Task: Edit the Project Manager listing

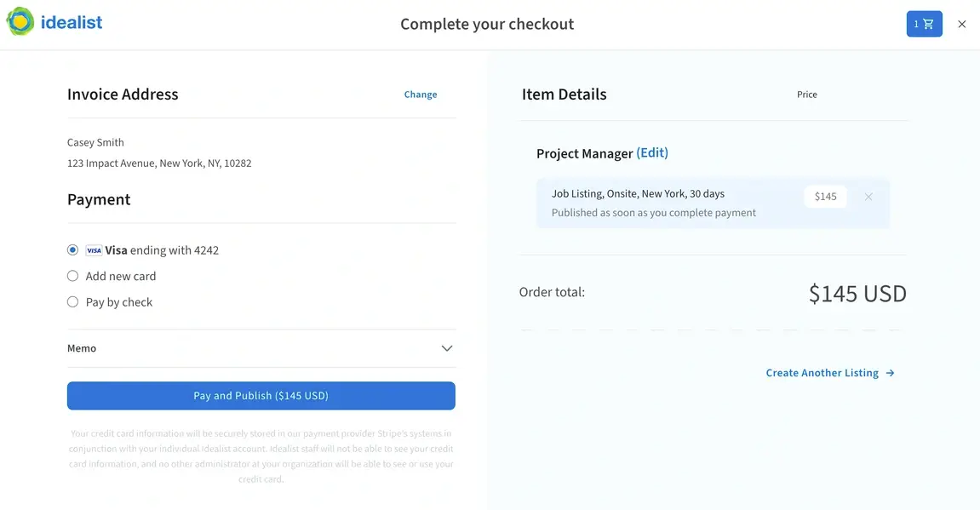Action: click(x=652, y=152)
